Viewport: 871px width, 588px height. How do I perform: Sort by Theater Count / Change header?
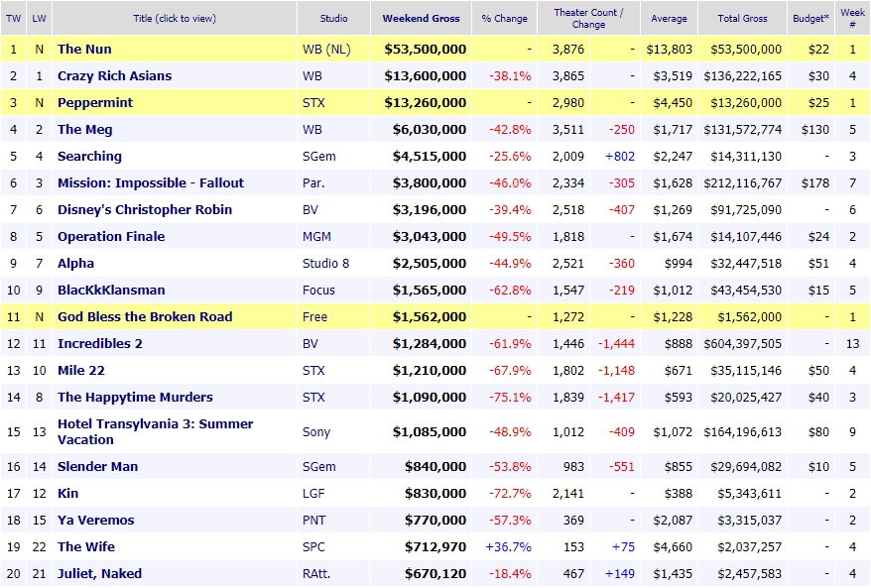pyautogui.click(x=588, y=18)
